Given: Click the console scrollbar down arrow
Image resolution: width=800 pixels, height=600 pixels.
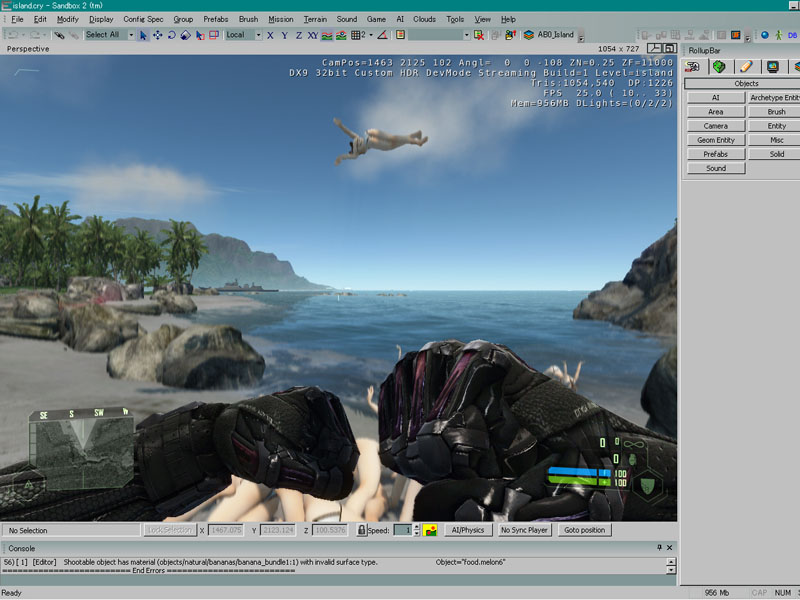Looking at the screenshot, I should click(x=671, y=570).
